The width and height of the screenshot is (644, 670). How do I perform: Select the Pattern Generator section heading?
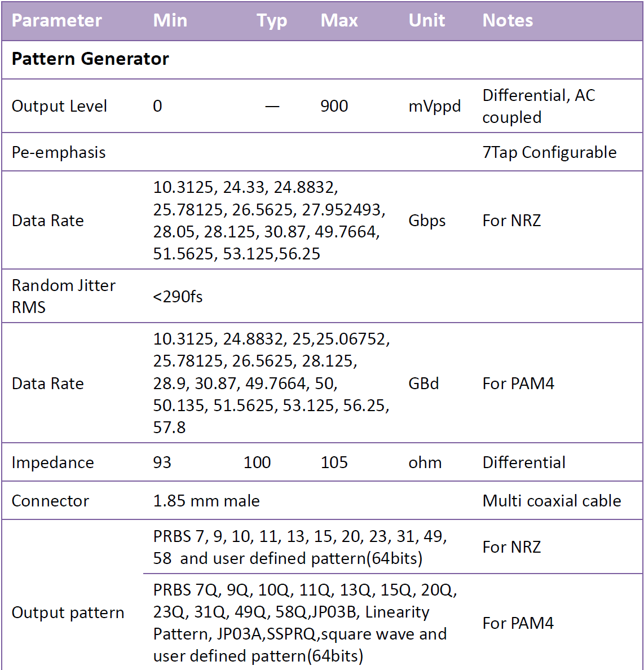click(x=90, y=59)
